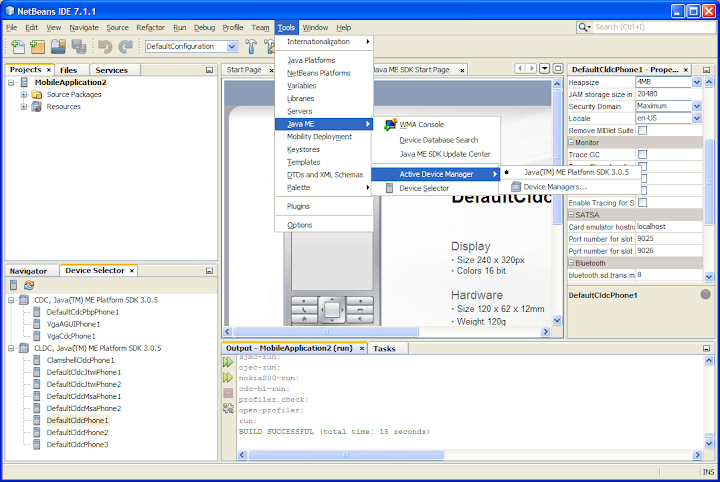Viewport: 720px width, 482px height.
Task: Collapse the CDC Java ME Platform node
Action: pos(11,300)
